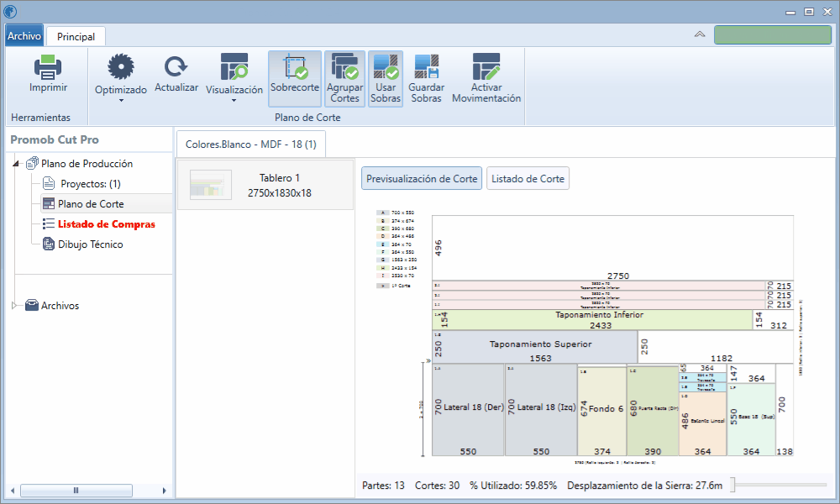Click the sidebar horizontal scrollbar thumb

(76, 490)
